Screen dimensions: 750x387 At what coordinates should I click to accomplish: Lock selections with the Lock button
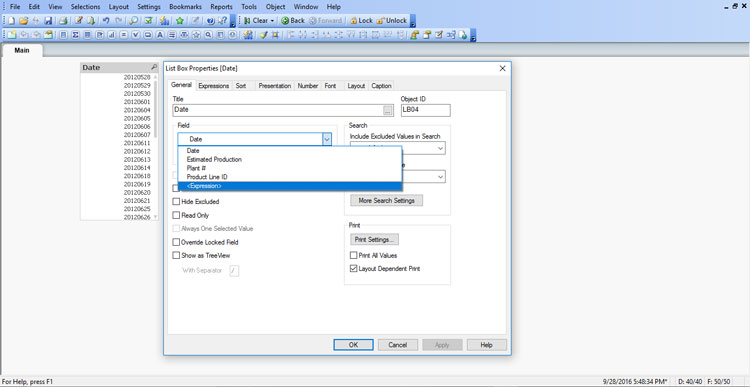click(x=361, y=21)
